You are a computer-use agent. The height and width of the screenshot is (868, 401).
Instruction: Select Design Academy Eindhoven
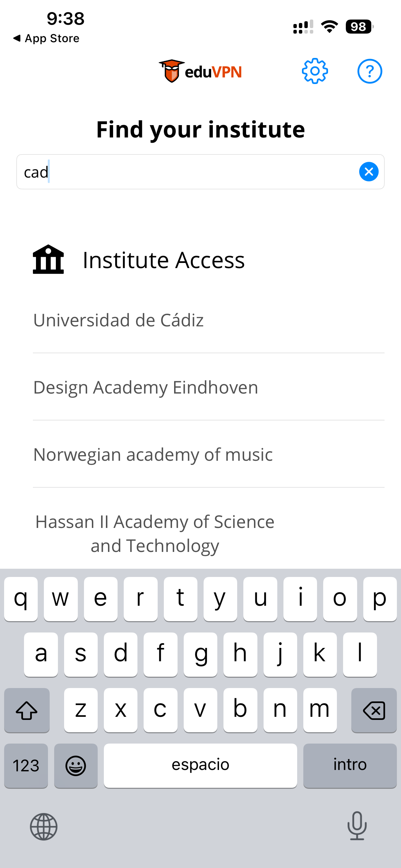coord(146,387)
